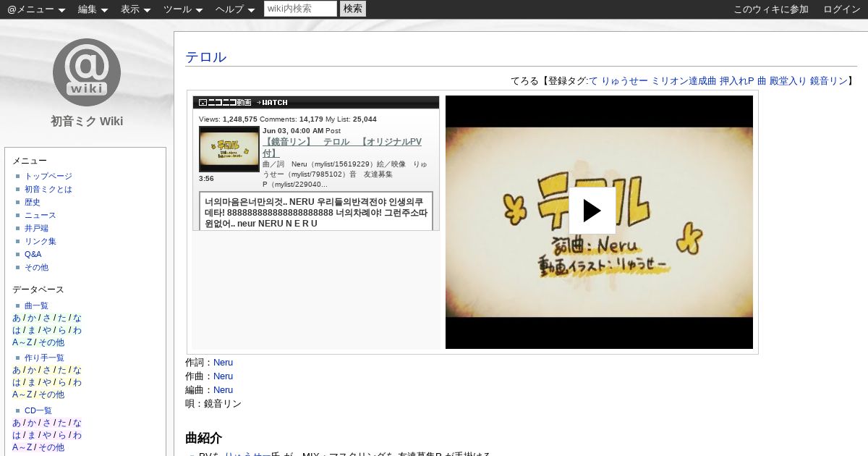Open 歴史 sidebar link
This screenshot has height=456, width=868.
[33, 202]
